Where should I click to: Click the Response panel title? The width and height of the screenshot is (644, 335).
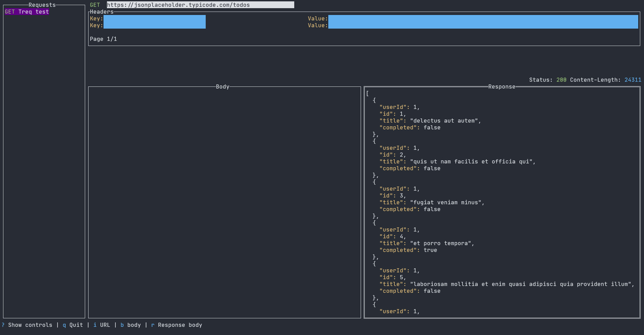pos(502,87)
